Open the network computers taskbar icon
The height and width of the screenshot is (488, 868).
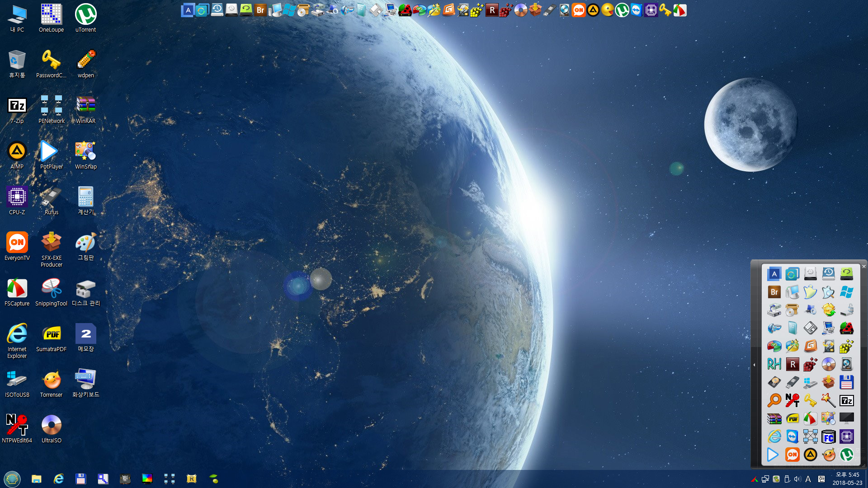[170, 479]
